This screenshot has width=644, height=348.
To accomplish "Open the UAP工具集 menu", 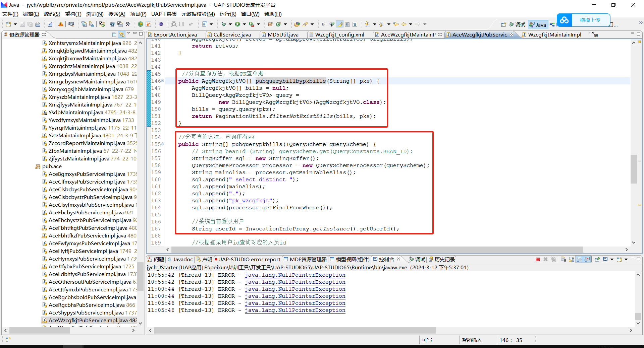I will (164, 14).
